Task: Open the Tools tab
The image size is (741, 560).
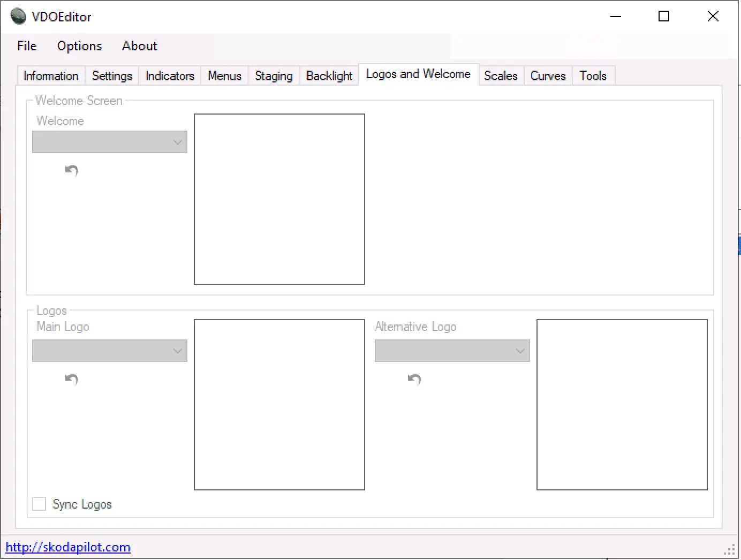Action: pyautogui.click(x=593, y=76)
